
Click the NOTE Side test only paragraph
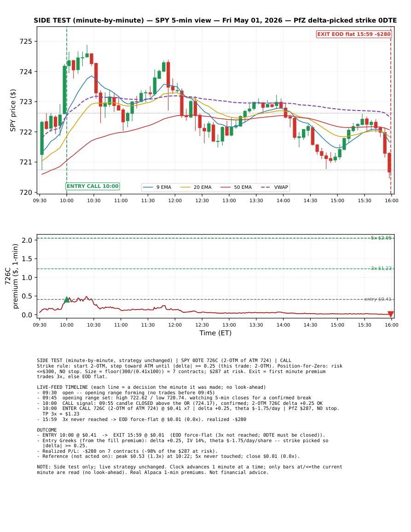pos(190,469)
